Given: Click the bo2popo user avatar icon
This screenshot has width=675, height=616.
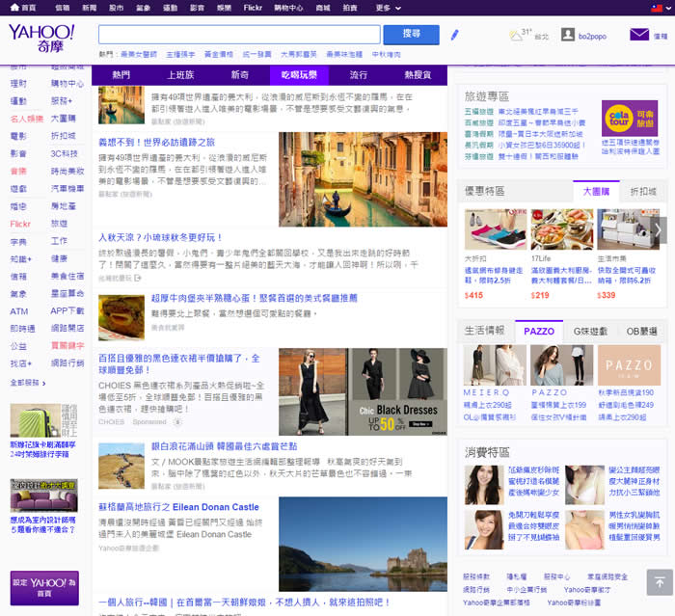Looking at the screenshot, I should (568, 35).
